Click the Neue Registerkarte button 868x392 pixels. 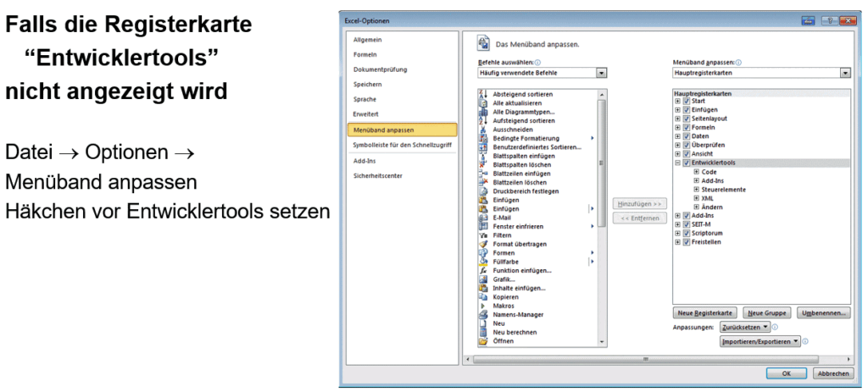tap(705, 313)
